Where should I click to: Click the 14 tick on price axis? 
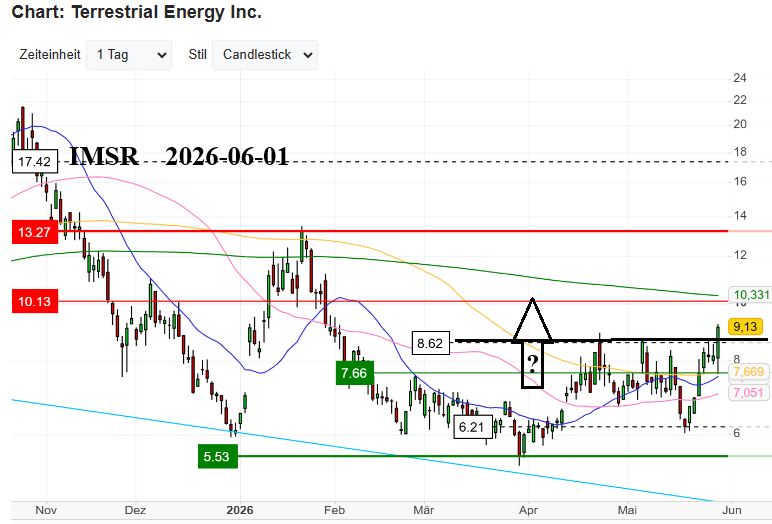point(740,216)
